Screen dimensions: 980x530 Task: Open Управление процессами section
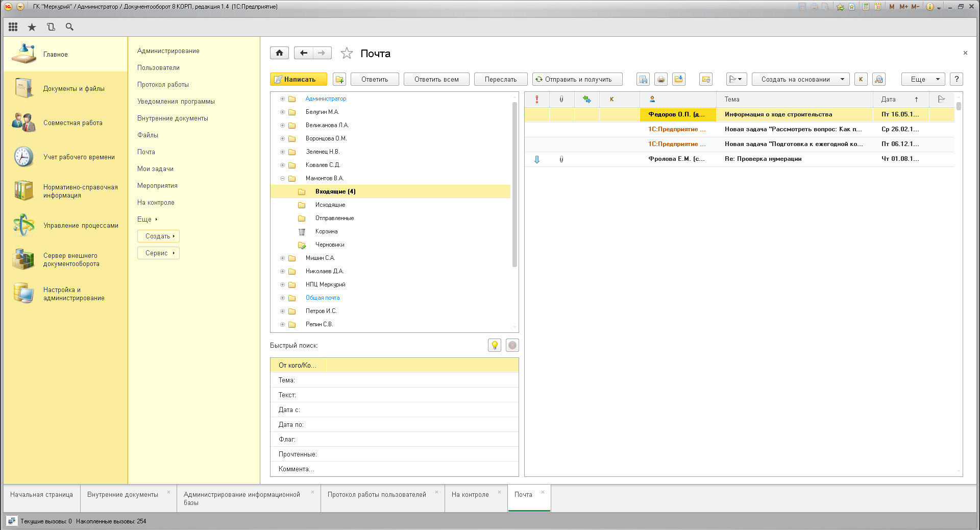click(x=65, y=225)
